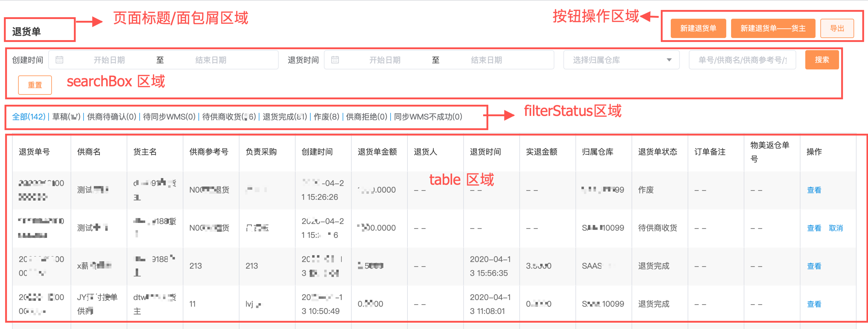Screen dimensions: 868x329
Task: Click the 新建退货单 button
Action: click(698, 28)
